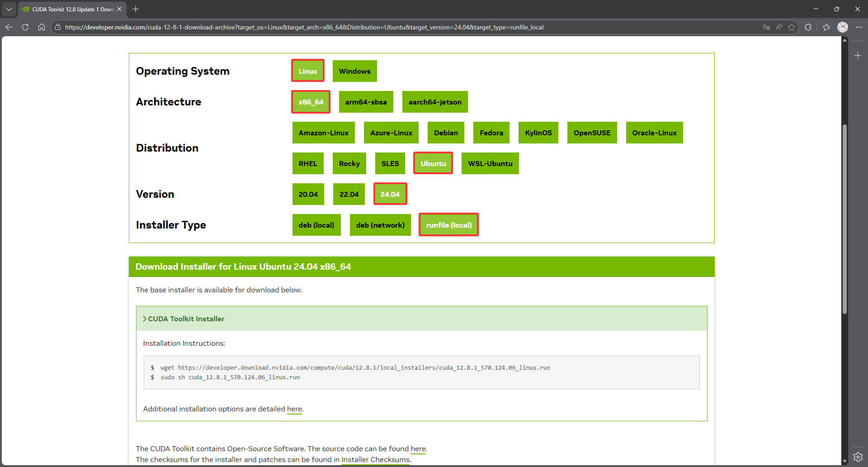Viewport: 868px width, 467px height.
Task: Choose deb (network) installer type
Action: [x=380, y=225]
